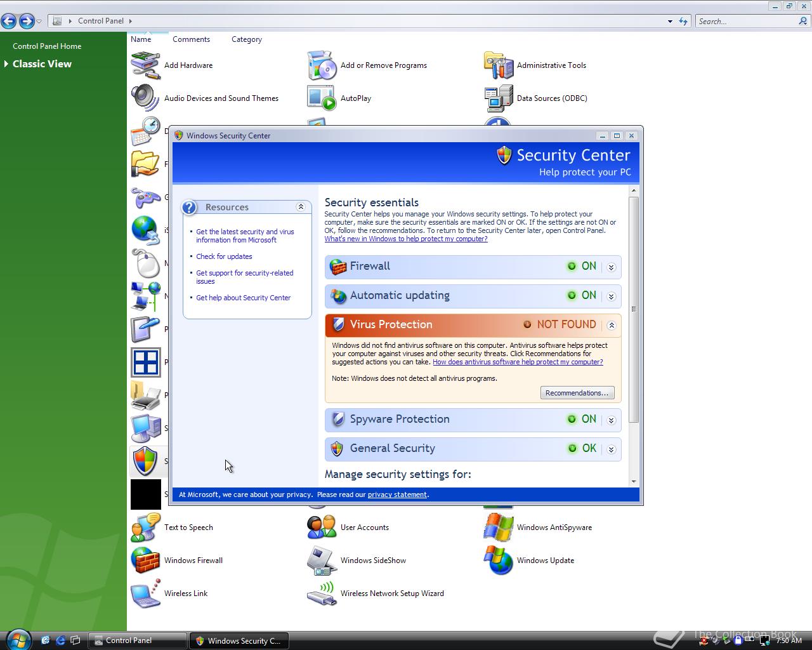The width and height of the screenshot is (812, 650).
Task: Click the arrow after Control Panel breadcrumb
Action: [x=130, y=21]
